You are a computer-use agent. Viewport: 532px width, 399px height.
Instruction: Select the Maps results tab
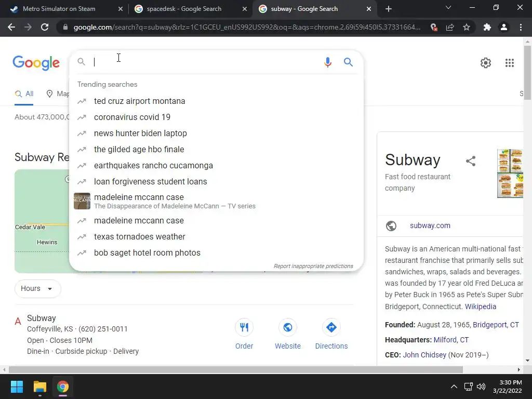click(x=58, y=94)
